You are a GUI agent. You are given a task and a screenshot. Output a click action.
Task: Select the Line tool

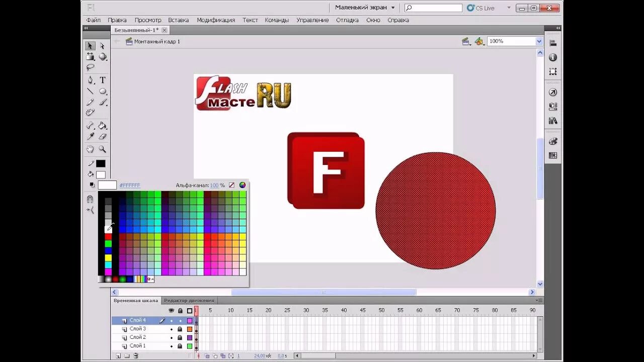[x=90, y=91]
